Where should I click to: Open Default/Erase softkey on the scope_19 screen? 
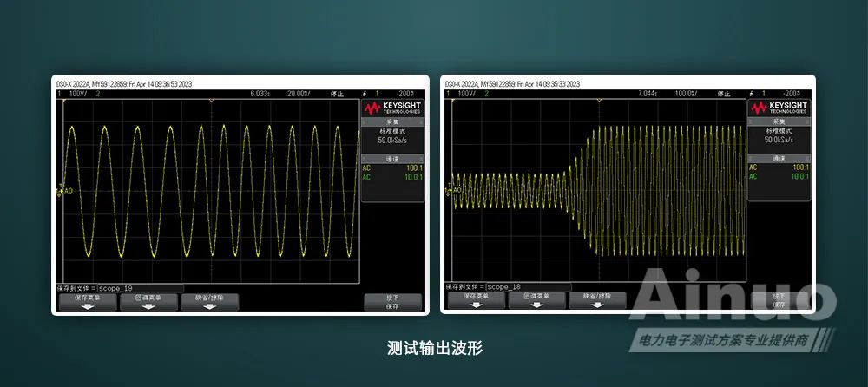208,300
